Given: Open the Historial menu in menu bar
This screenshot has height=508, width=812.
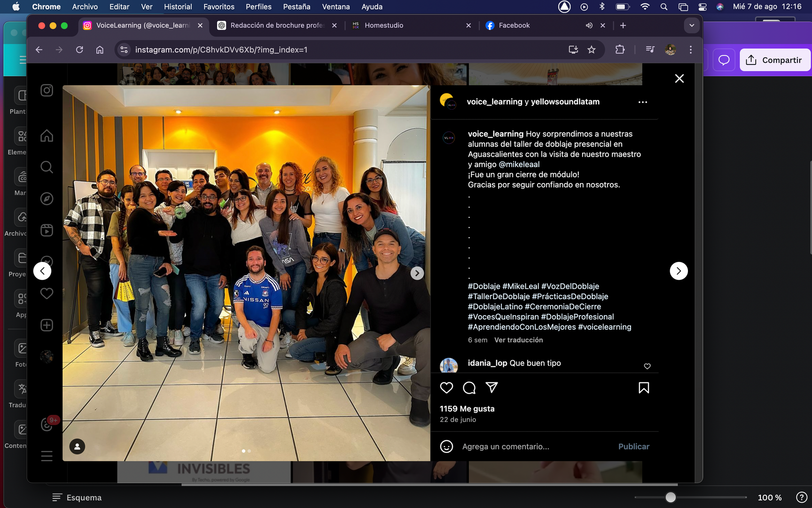Looking at the screenshot, I should [x=178, y=7].
